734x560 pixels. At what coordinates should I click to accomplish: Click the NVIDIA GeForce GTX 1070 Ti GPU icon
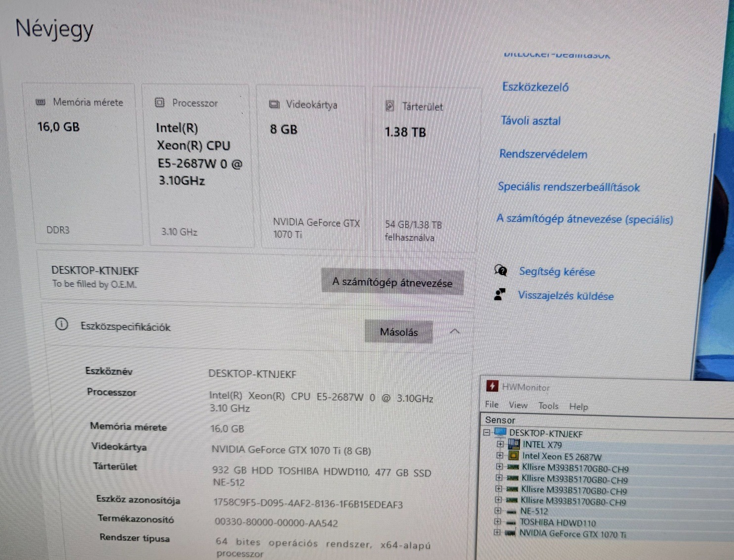(510, 533)
